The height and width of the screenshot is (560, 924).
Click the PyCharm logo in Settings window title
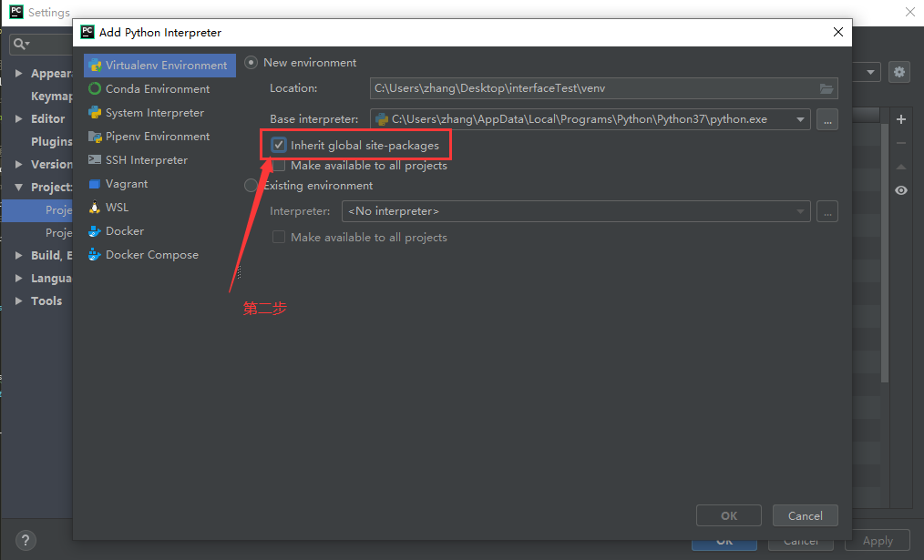point(16,11)
